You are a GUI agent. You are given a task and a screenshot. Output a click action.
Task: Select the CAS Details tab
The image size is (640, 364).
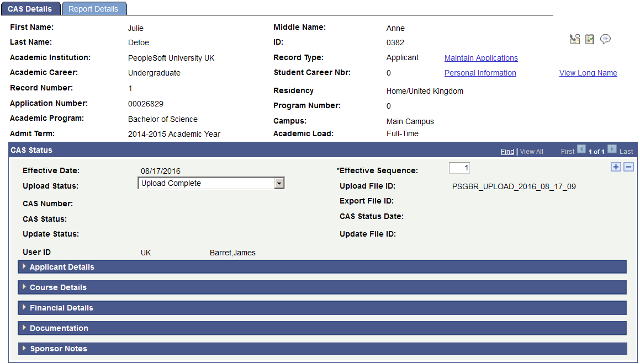click(30, 8)
